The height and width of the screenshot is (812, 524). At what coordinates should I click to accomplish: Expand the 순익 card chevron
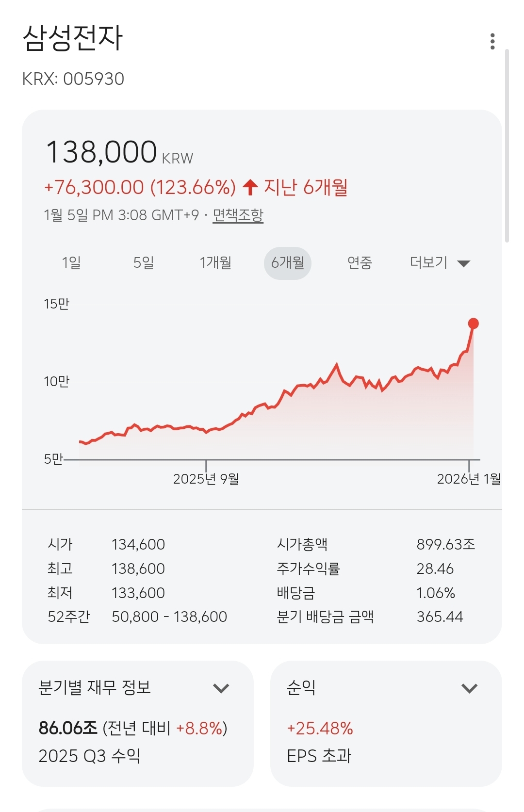[x=469, y=688]
